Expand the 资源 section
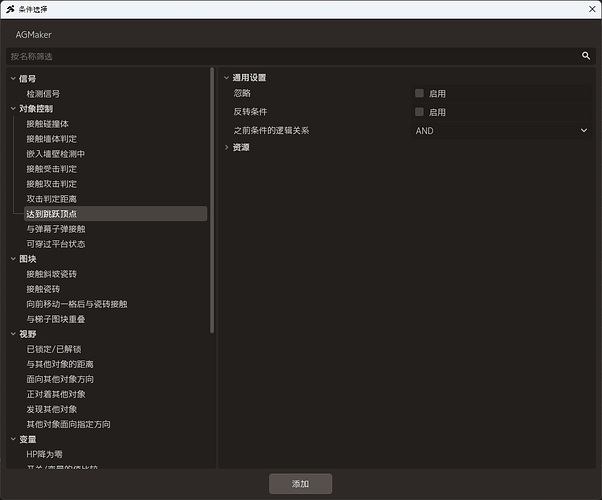 (x=227, y=147)
